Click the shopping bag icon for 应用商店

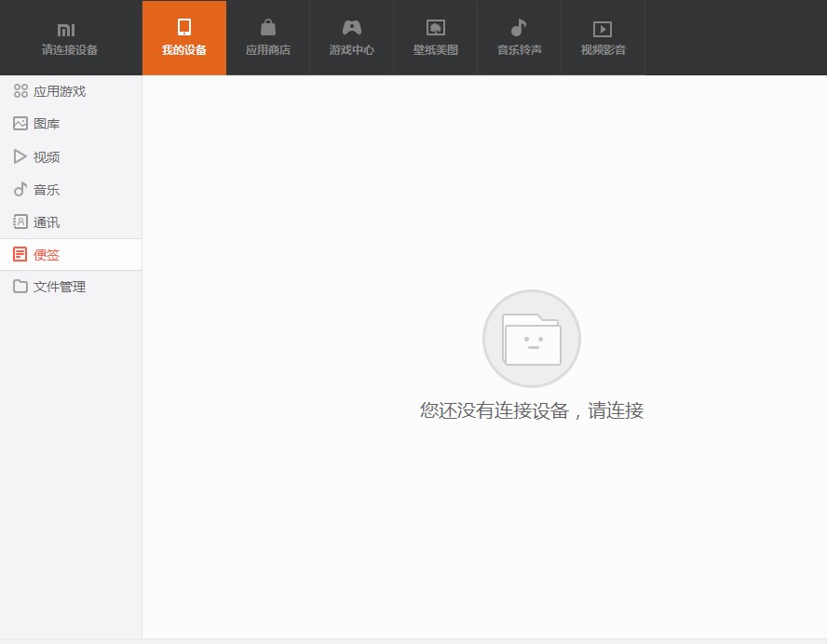tap(268, 28)
